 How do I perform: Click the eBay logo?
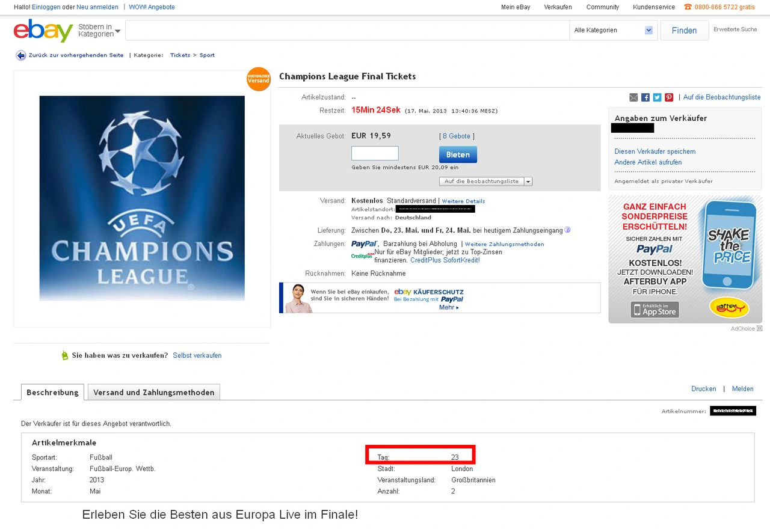43,31
